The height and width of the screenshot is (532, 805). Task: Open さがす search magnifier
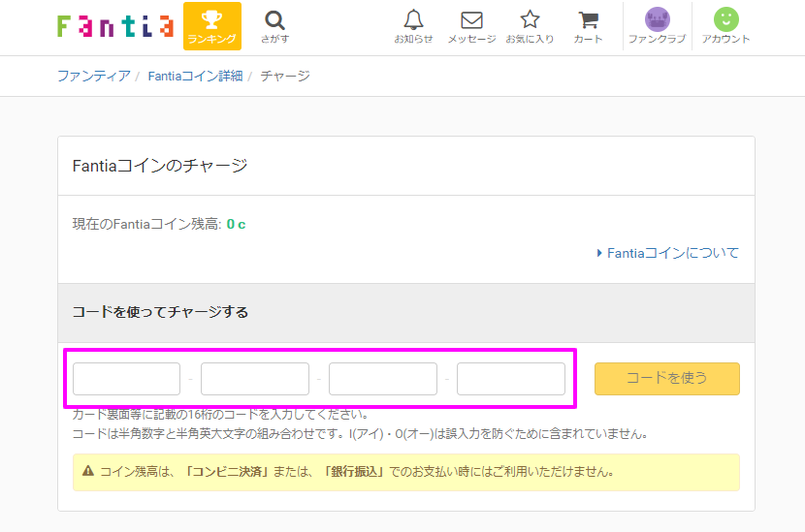click(274, 26)
